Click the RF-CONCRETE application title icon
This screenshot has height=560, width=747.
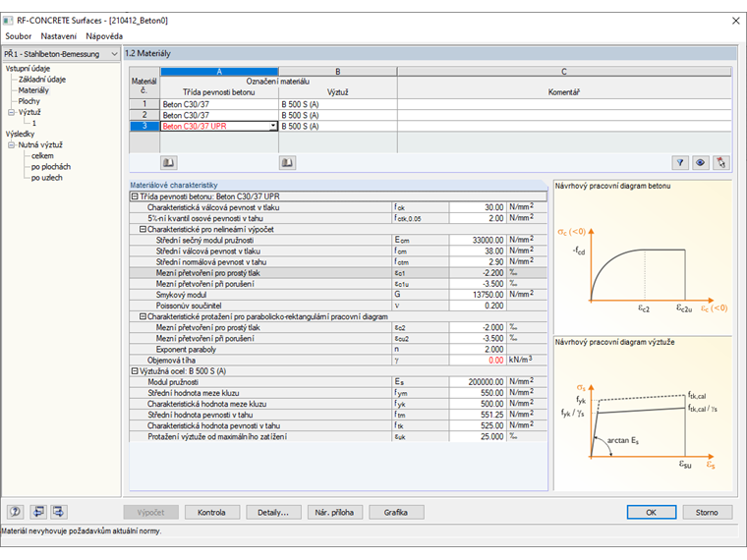click(8, 21)
